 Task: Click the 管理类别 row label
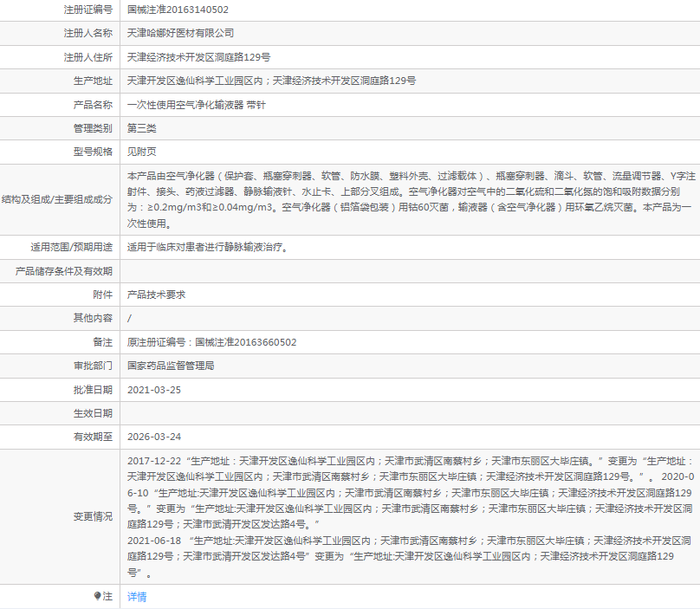tap(93, 128)
